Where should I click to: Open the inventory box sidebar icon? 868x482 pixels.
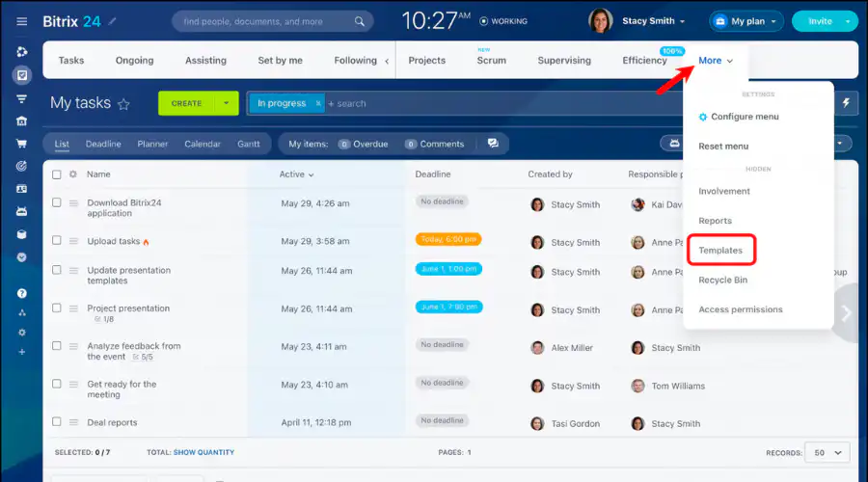click(21, 234)
